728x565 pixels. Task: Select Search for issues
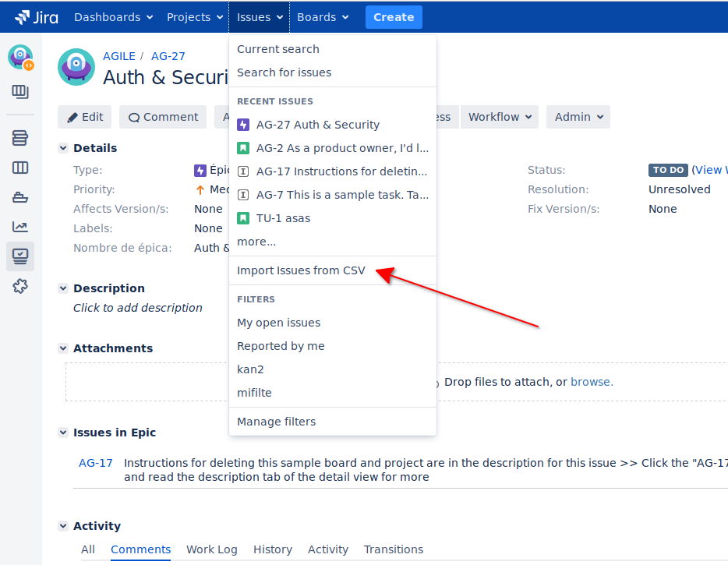point(332,72)
